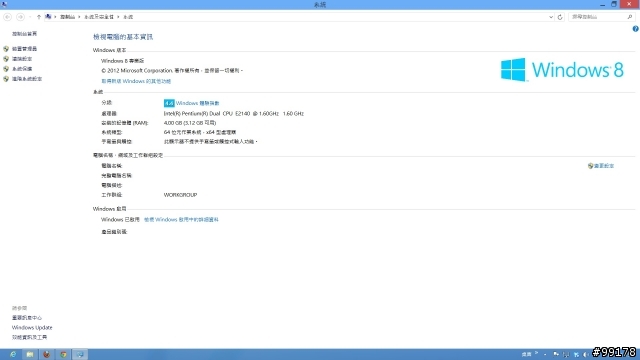
Task: Open 控制台首頁 link in sidebar
Action: pyautogui.click(x=24, y=34)
